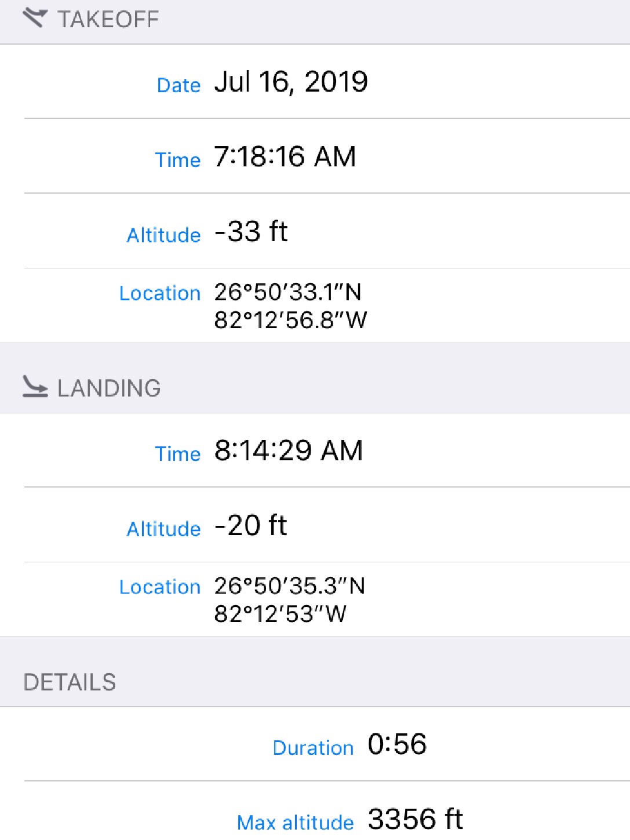630x840 pixels.
Task: Tap the landing airplane icon
Action: point(35,387)
